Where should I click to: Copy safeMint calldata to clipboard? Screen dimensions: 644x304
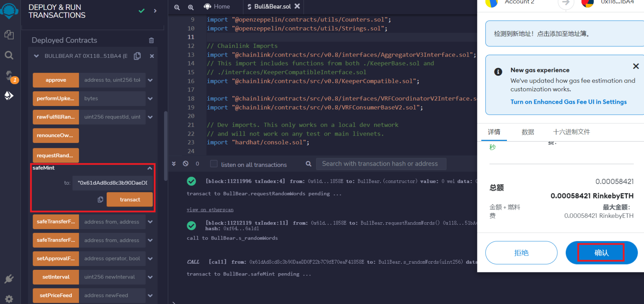coord(100,199)
